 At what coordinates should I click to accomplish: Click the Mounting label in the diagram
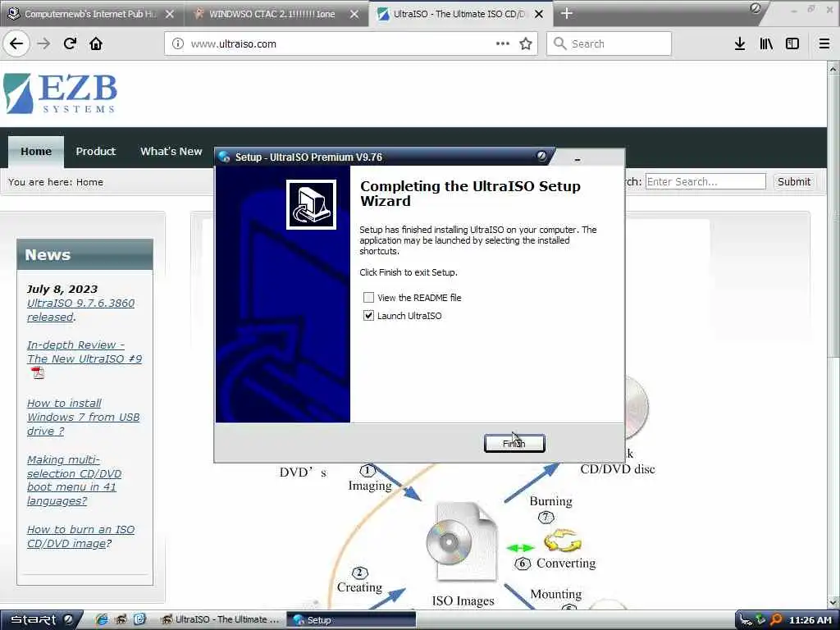click(555, 594)
